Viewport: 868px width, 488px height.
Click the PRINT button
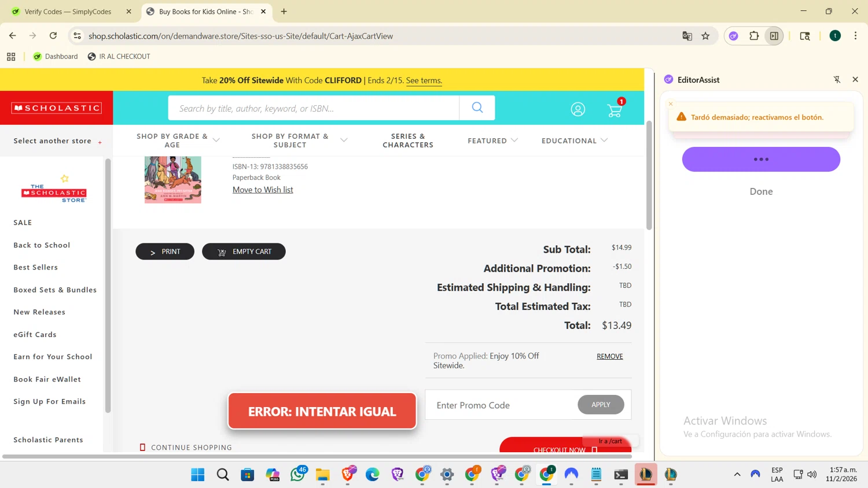point(165,252)
